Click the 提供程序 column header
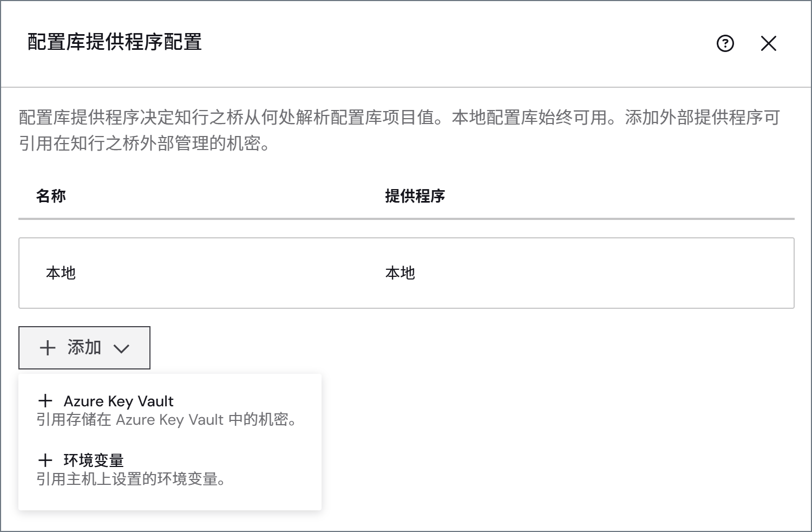The image size is (812, 532). (x=415, y=196)
